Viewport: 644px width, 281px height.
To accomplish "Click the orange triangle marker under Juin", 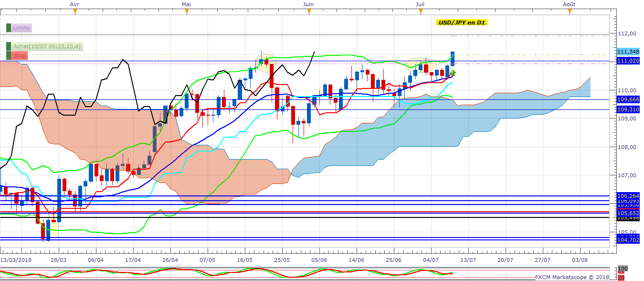I will [308, 12].
